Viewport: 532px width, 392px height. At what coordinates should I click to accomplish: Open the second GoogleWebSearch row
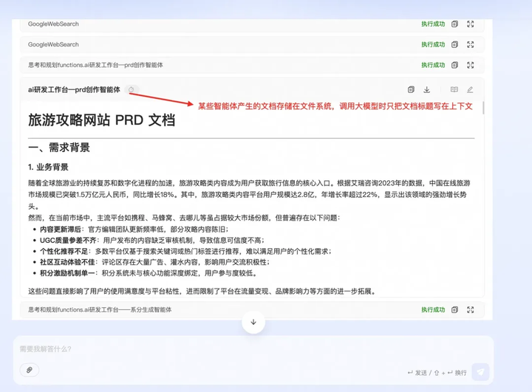tap(252, 44)
